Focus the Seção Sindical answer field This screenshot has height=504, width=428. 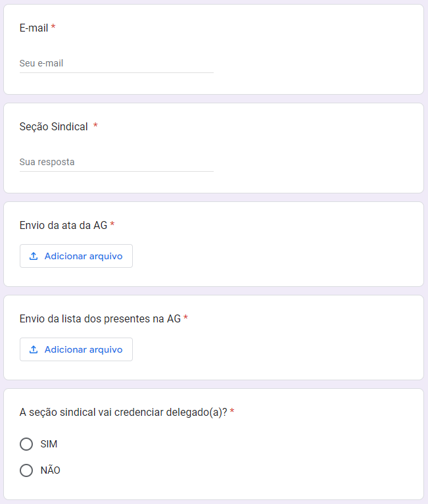[116, 162]
